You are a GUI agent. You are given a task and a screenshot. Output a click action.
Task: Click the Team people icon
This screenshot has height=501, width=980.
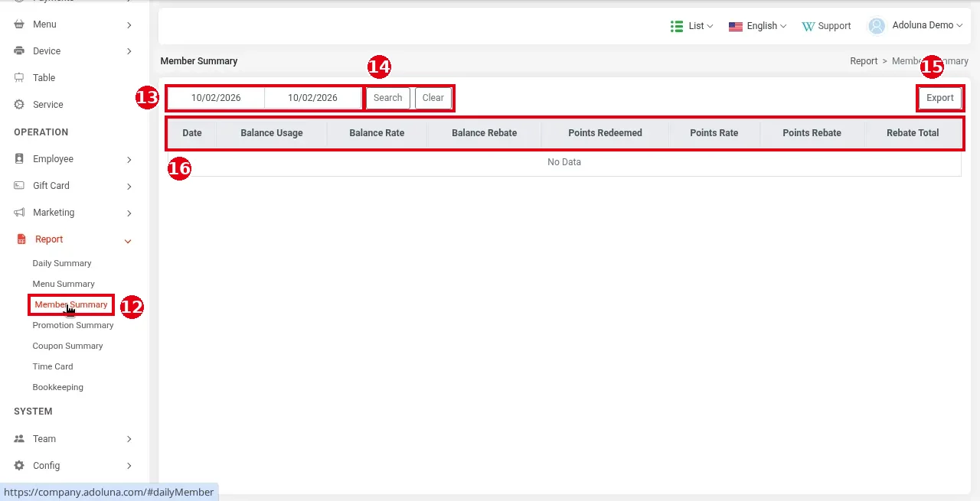[19, 439]
